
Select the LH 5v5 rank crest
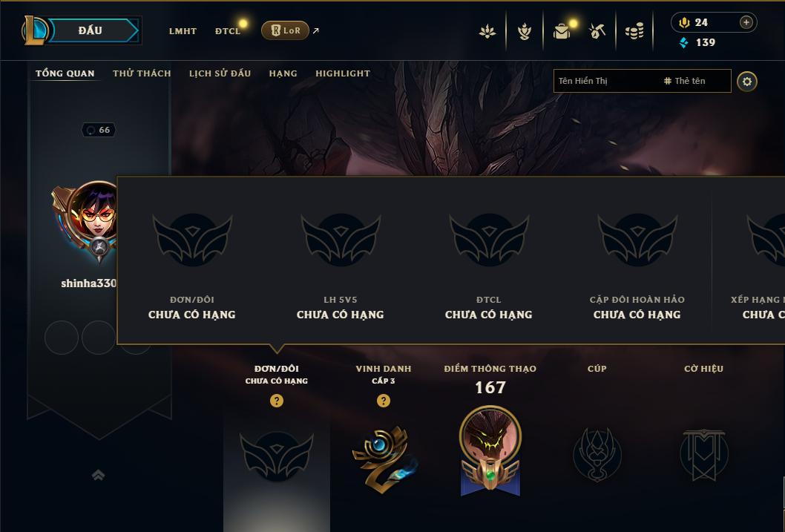point(341,239)
